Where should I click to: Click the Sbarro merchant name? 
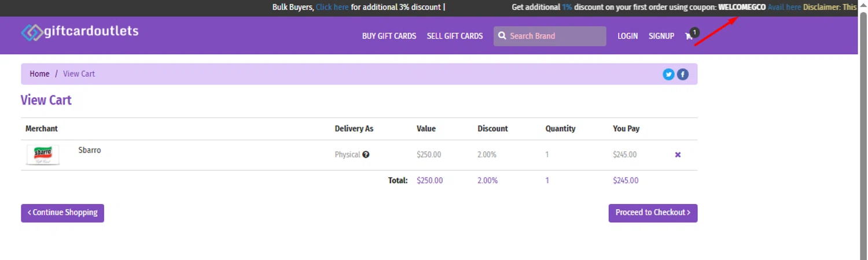coord(90,150)
